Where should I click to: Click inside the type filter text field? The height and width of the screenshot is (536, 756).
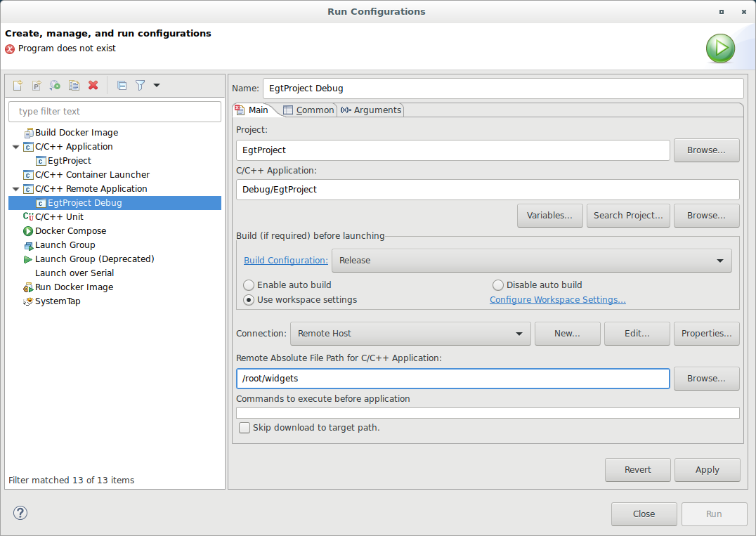(x=115, y=111)
